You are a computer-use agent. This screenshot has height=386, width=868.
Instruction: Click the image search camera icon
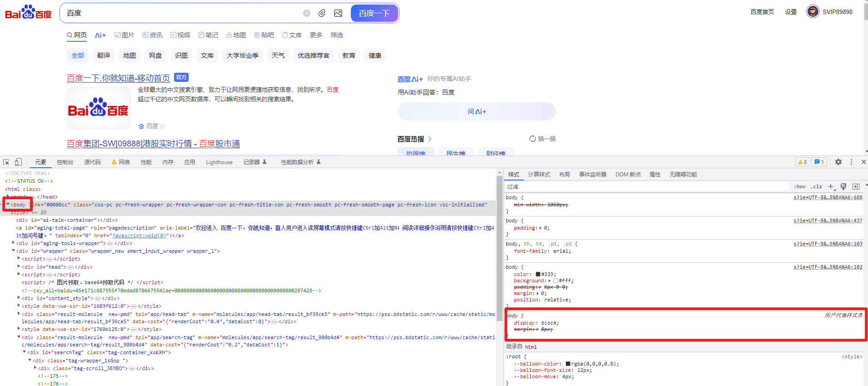(x=338, y=13)
